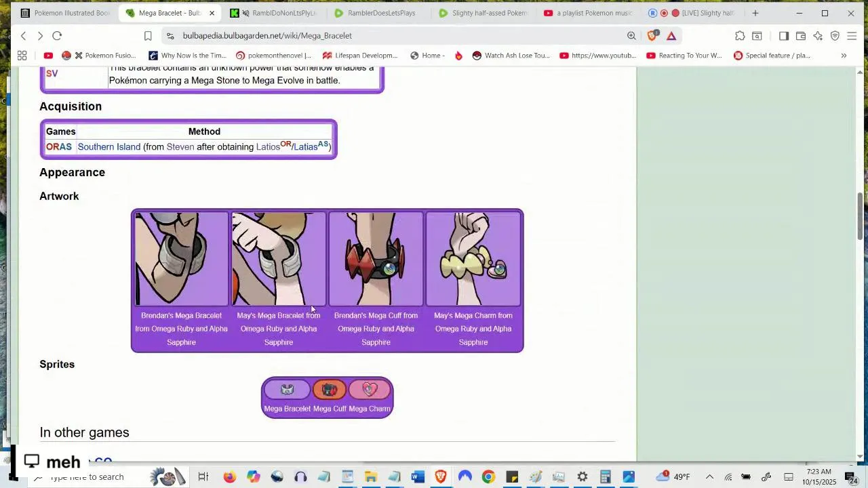Switch to the LIVE Slighty tab
Screen dimensions: 868x488
coord(692,13)
